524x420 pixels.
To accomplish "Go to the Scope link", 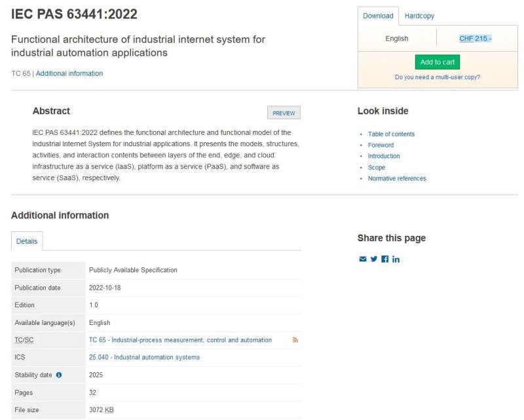I will point(377,168).
